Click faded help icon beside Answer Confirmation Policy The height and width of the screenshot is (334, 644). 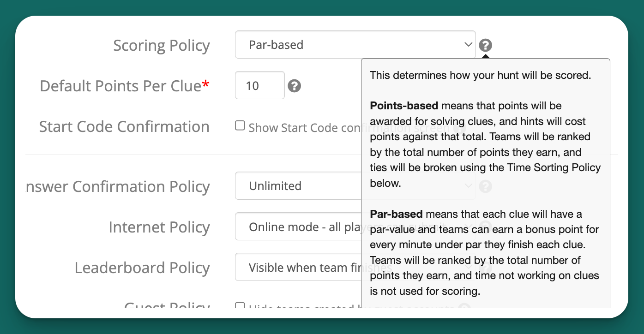coord(485,186)
